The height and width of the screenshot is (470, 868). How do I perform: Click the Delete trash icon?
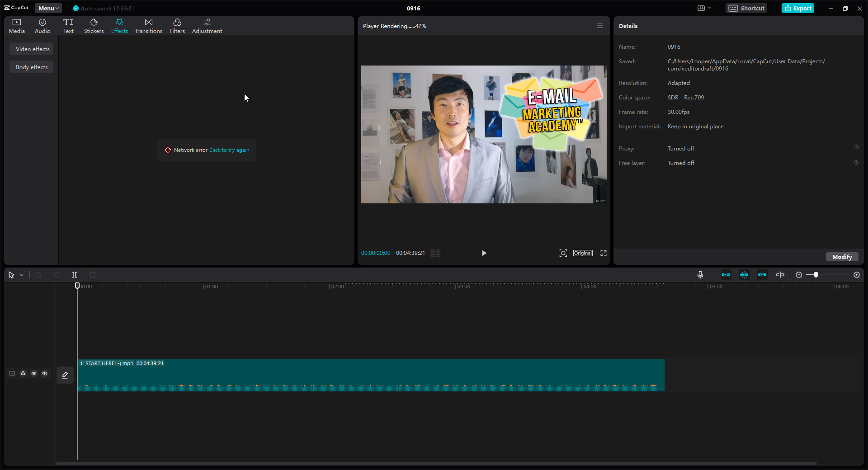(93, 275)
